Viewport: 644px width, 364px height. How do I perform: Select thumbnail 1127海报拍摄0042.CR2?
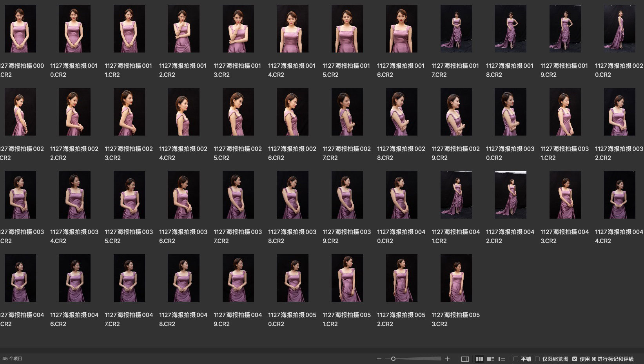click(x=510, y=195)
